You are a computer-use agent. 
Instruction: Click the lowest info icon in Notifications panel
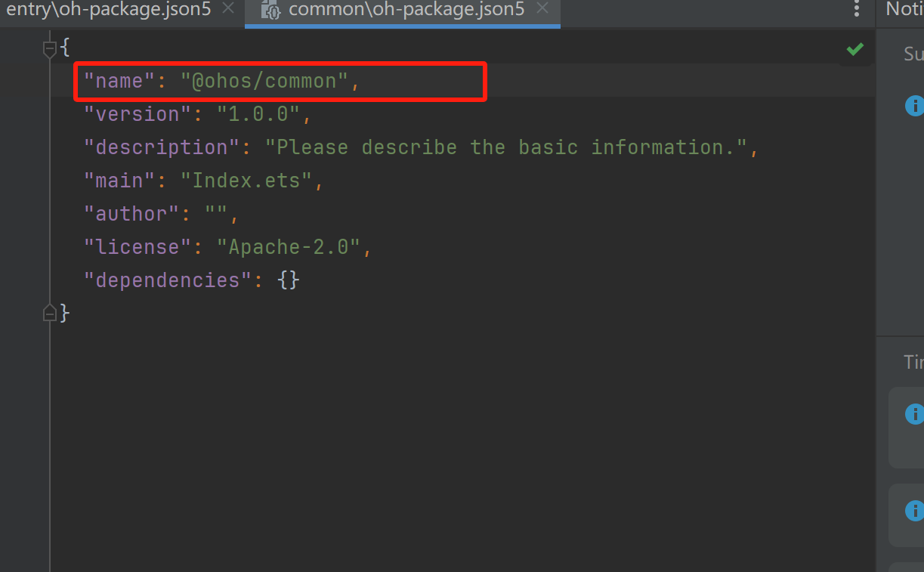tap(914, 510)
